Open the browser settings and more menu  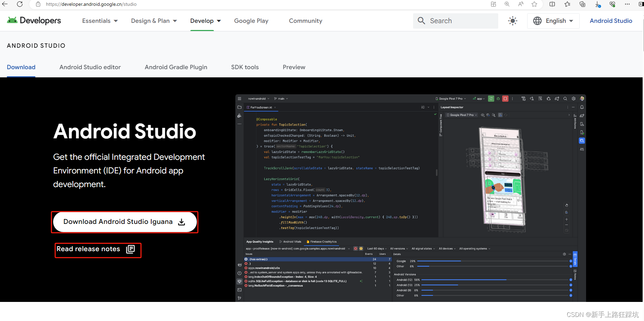click(627, 4)
